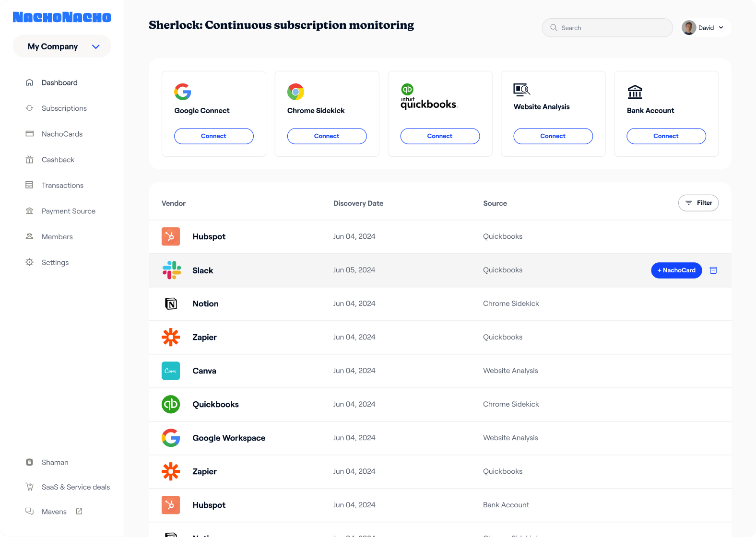Screen dimensions: 756x537
Task: Open Settings from the sidebar
Action: click(x=55, y=263)
